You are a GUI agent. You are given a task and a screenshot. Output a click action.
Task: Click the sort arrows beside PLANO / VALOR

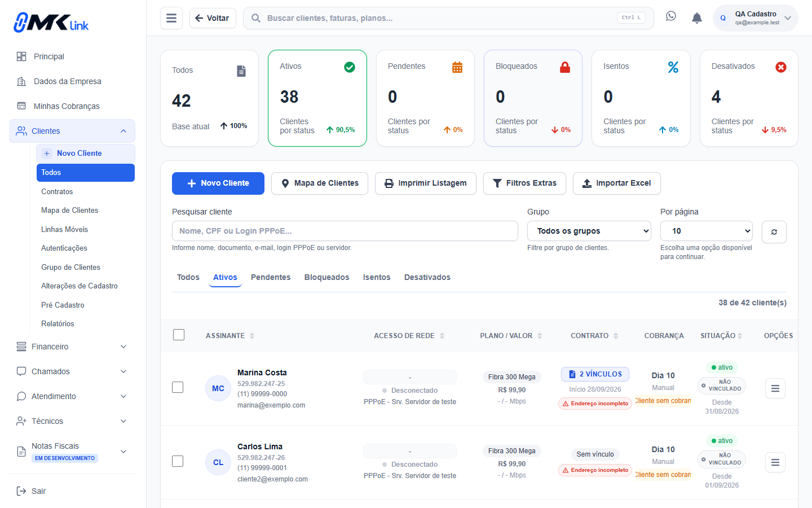tap(540, 336)
